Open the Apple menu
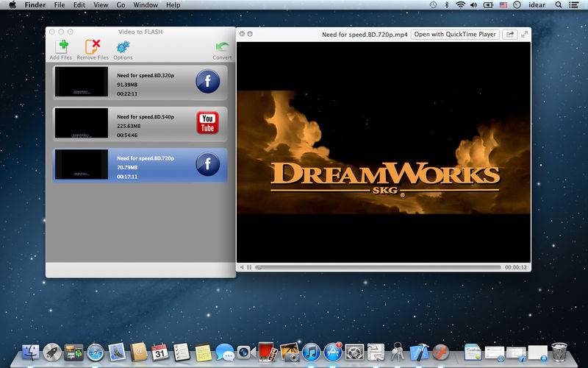Screen dimensions: 588x368 [12, 5]
